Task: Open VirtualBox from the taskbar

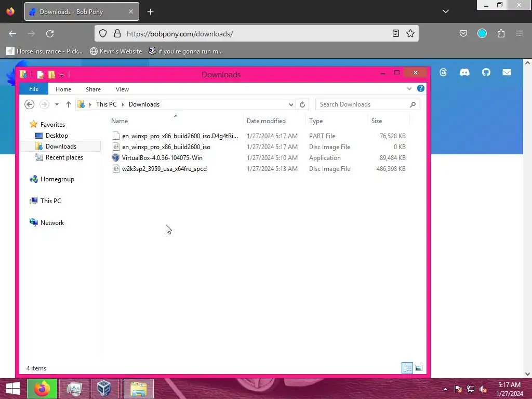Action: 103,389
